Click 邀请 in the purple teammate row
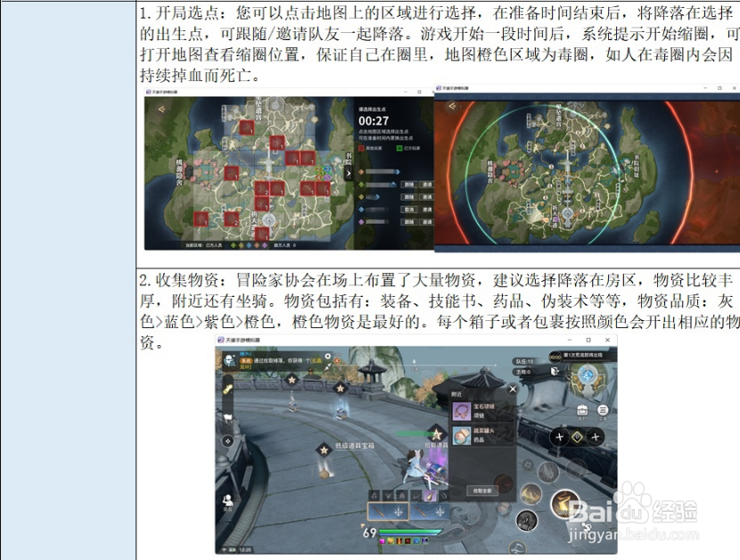 427,221
